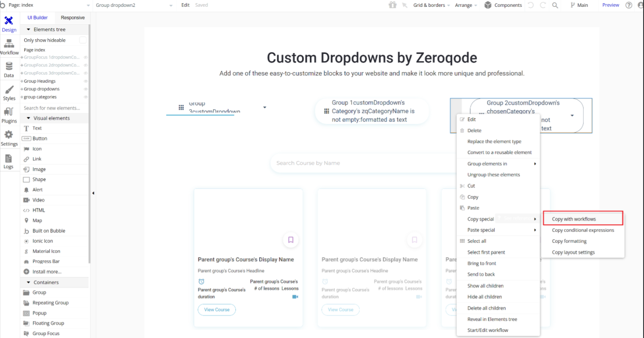The height and width of the screenshot is (338, 644).
Task: Open the Design tab in sidebar
Action: pos(9,24)
